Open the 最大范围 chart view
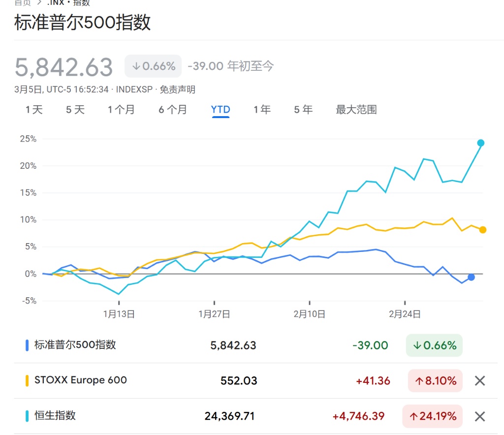The height and width of the screenshot is (435, 504). pyautogui.click(x=356, y=109)
